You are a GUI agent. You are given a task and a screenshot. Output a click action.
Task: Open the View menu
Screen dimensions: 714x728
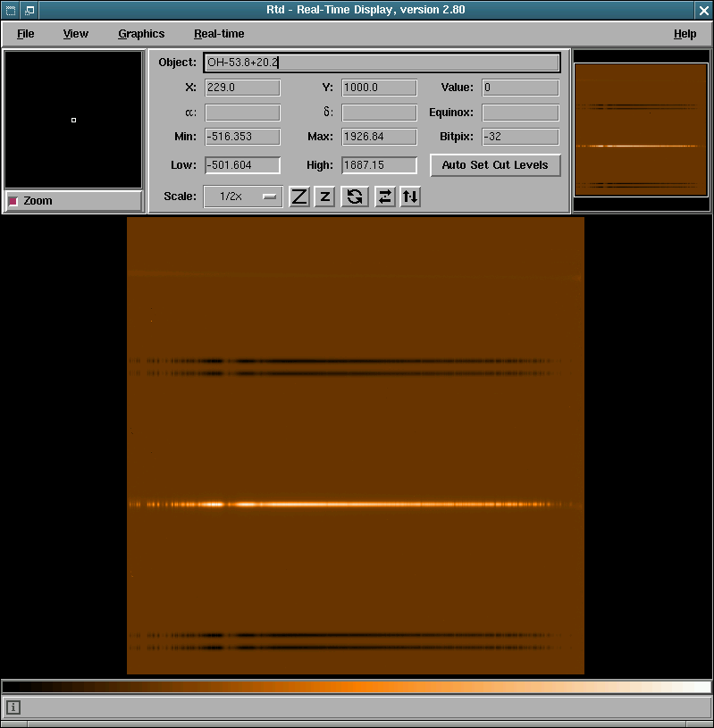click(x=76, y=34)
